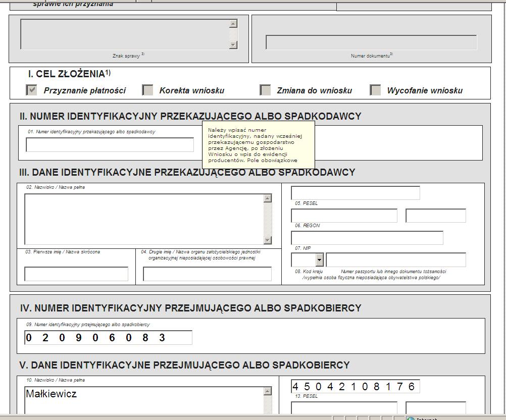
Task: Click the longer 06 REGON field
Action: [344, 216]
